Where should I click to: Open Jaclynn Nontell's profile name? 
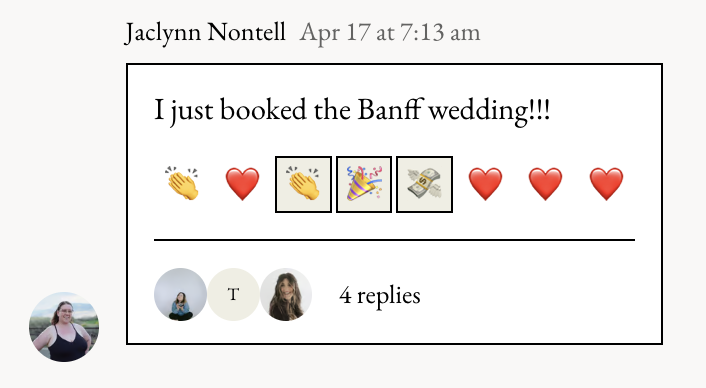click(x=205, y=32)
